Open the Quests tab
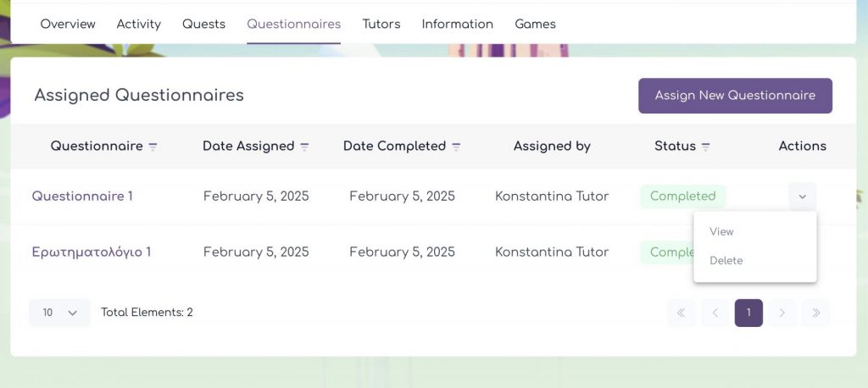 203,24
